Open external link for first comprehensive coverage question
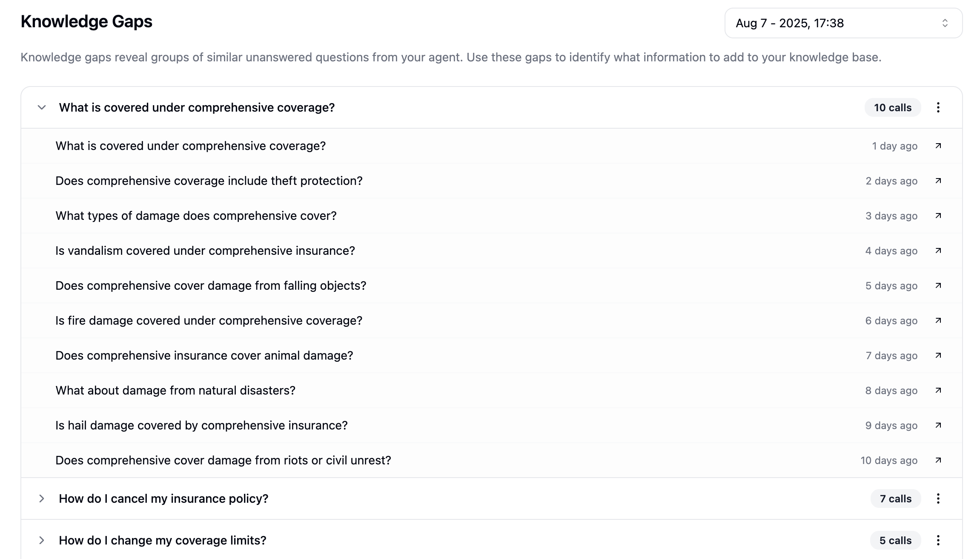This screenshot has height=559, width=980. (938, 146)
